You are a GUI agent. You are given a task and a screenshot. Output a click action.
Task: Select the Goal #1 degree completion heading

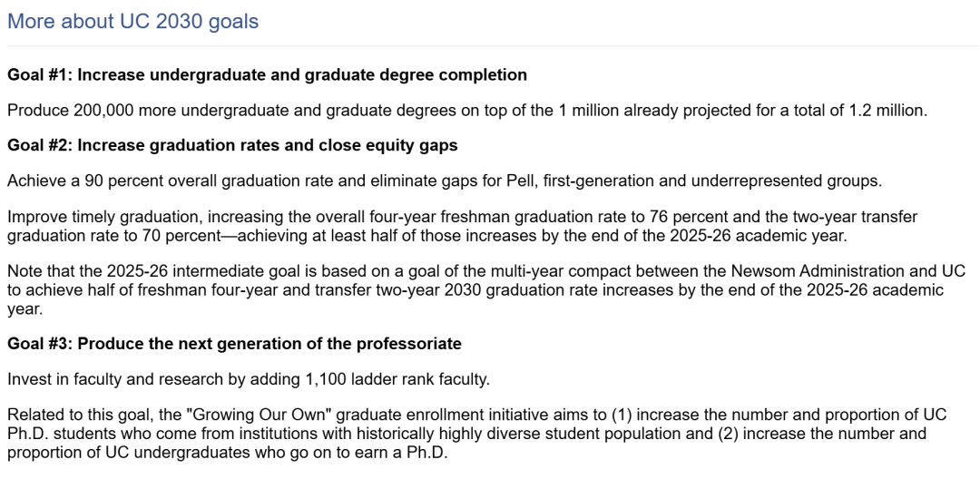[x=267, y=75]
